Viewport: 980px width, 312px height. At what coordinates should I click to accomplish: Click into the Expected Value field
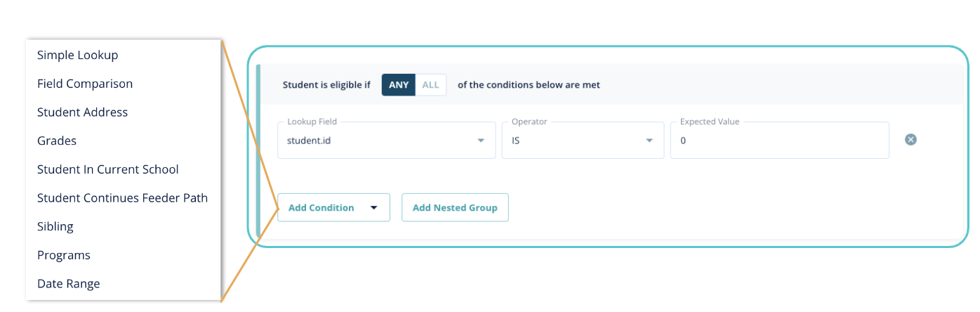[779, 141]
